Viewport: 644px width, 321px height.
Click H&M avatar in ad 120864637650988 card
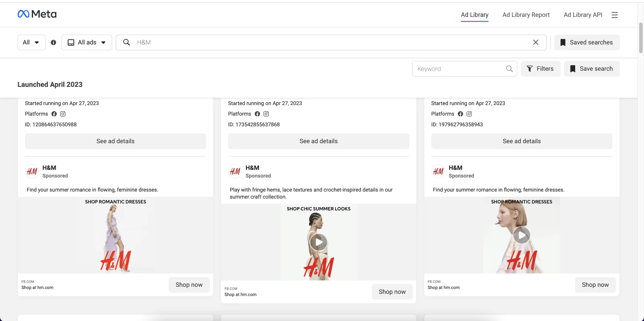[x=32, y=171]
